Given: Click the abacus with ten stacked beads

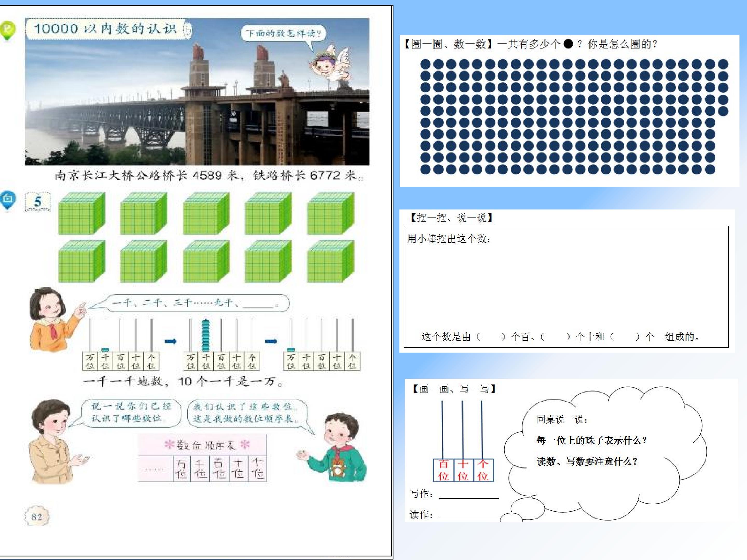Looking at the screenshot, I should tap(221, 344).
